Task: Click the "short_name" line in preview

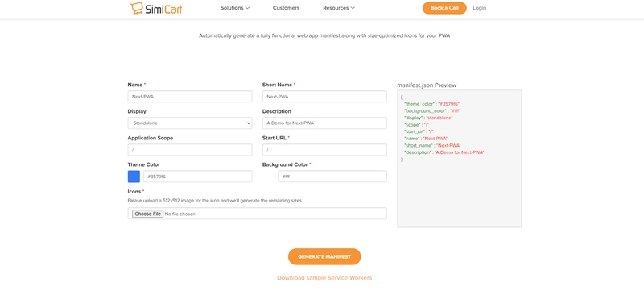Action: pos(432,145)
